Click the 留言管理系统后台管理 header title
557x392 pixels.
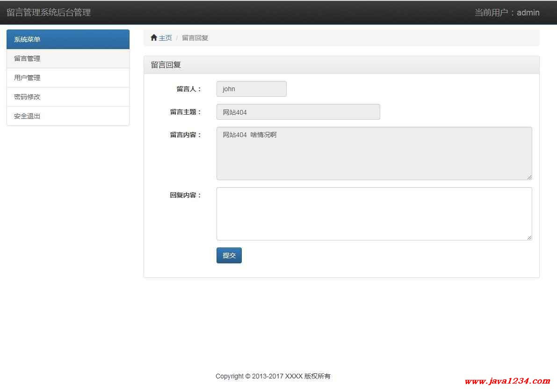pos(49,13)
